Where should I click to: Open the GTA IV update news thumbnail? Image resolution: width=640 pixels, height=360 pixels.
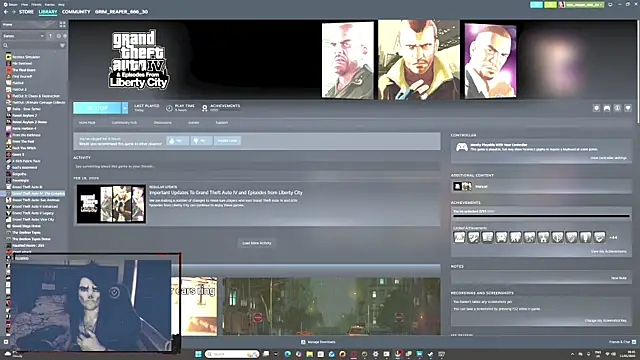point(111,204)
